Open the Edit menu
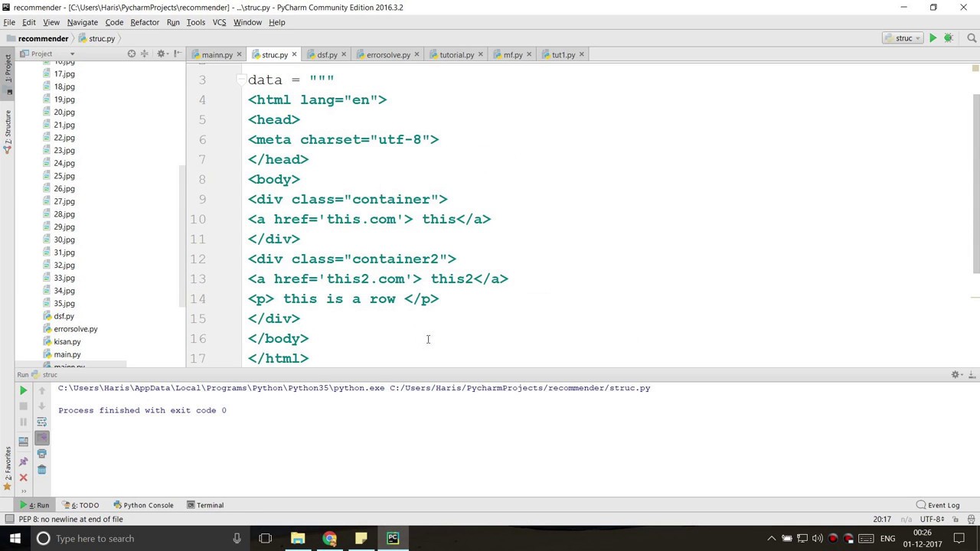Screen dimensions: 980x551 [29, 22]
